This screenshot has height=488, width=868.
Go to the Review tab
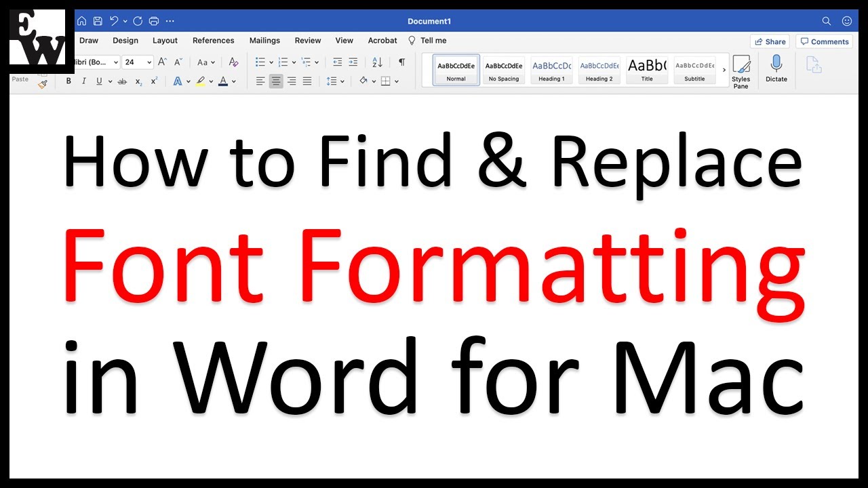click(308, 41)
